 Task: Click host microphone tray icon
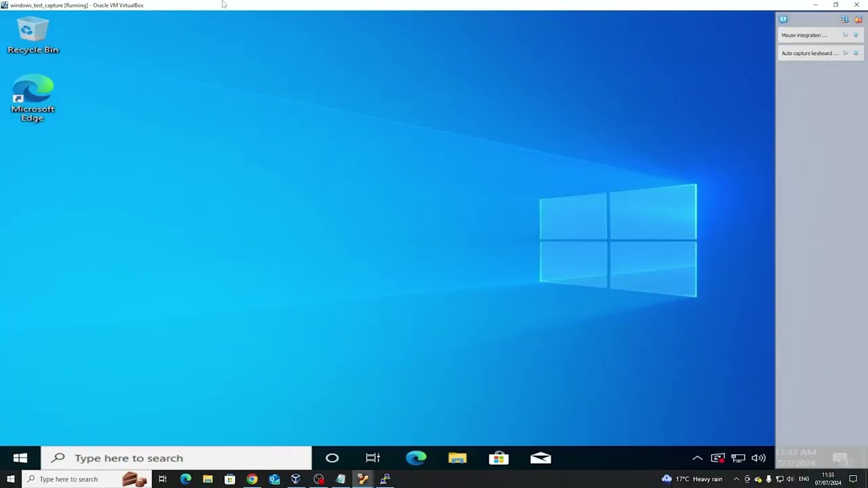(x=769, y=479)
